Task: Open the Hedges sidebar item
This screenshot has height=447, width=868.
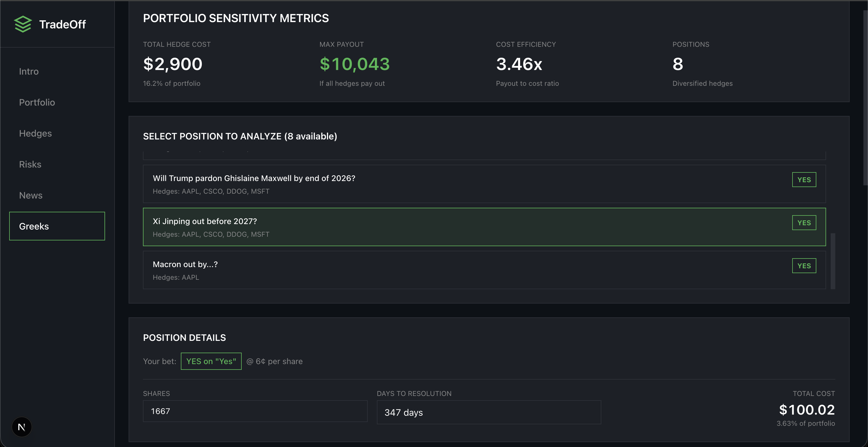Action: click(x=35, y=133)
